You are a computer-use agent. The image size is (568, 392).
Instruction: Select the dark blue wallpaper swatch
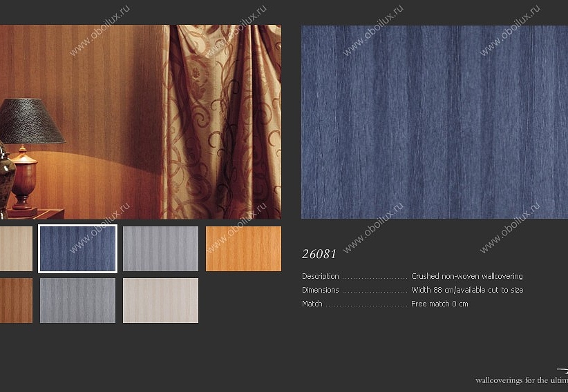[77, 248]
